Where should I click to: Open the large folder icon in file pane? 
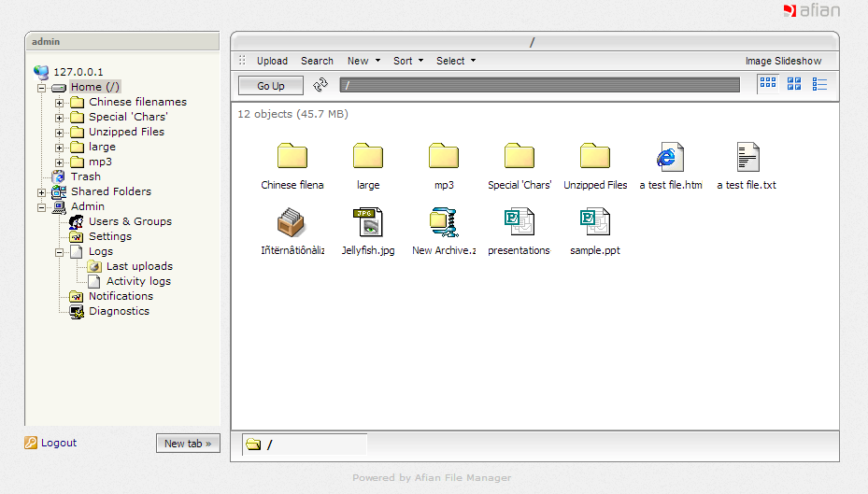click(x=368, y=155)
